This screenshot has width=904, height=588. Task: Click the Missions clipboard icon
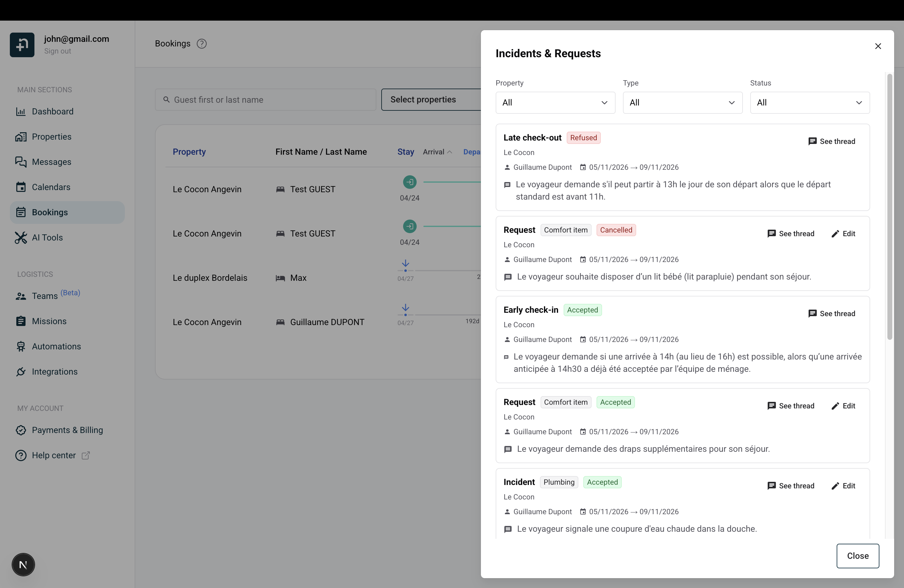coord(21,321)
